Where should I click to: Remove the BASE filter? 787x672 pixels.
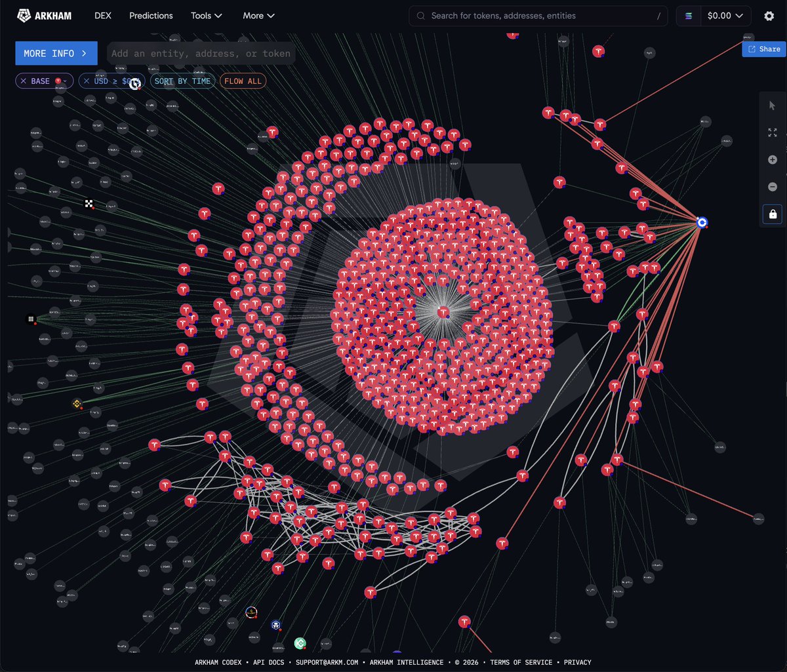click(x=24, y=81)
